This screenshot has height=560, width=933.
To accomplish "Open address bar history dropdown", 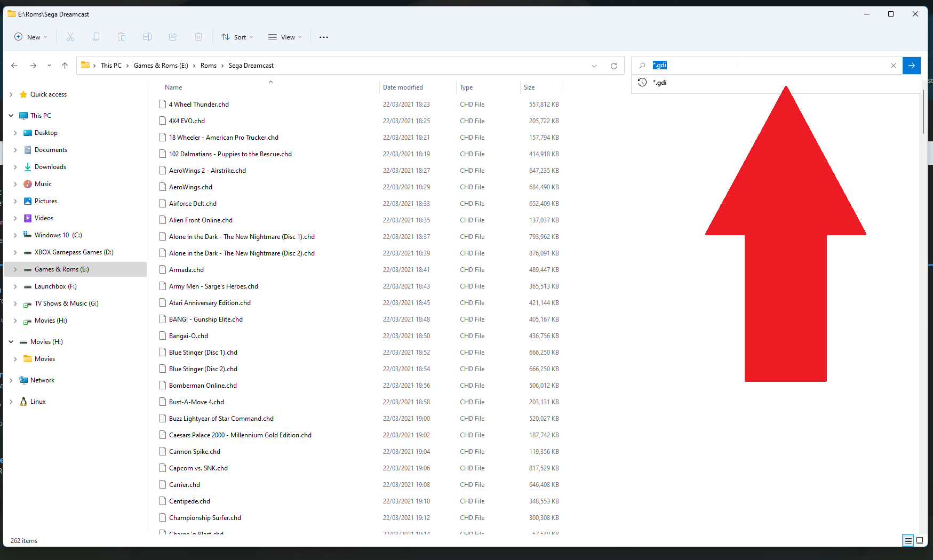I will click(594, 66).
